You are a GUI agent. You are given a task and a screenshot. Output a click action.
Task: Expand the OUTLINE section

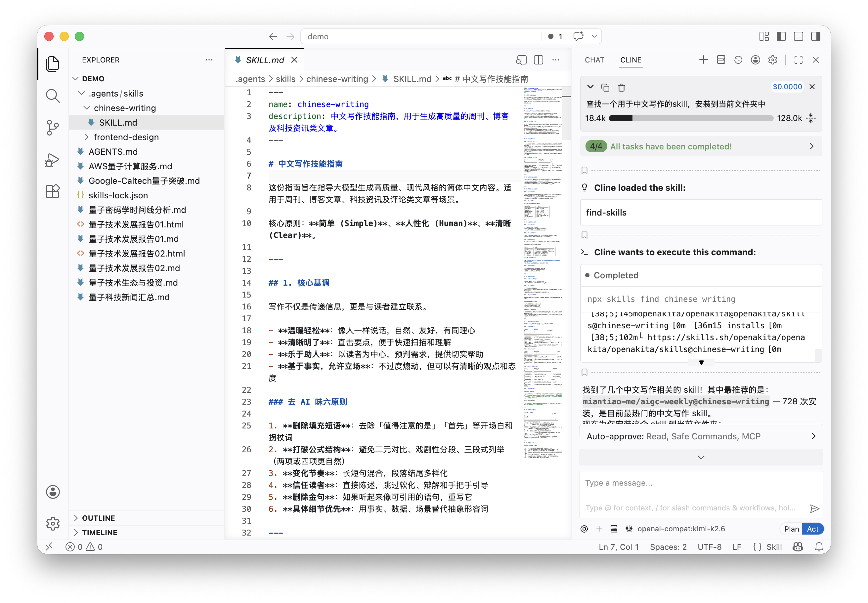pos(98,518)
